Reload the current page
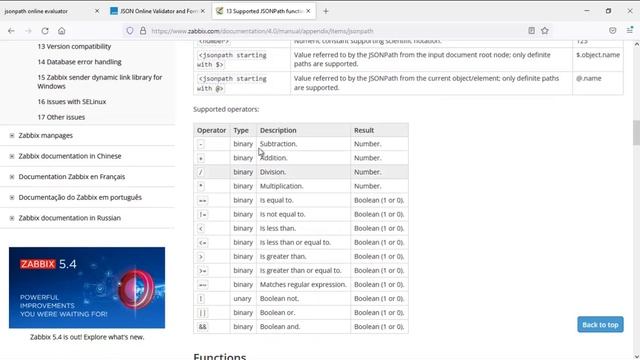This screenshot has height=360, width=640. 45,31
